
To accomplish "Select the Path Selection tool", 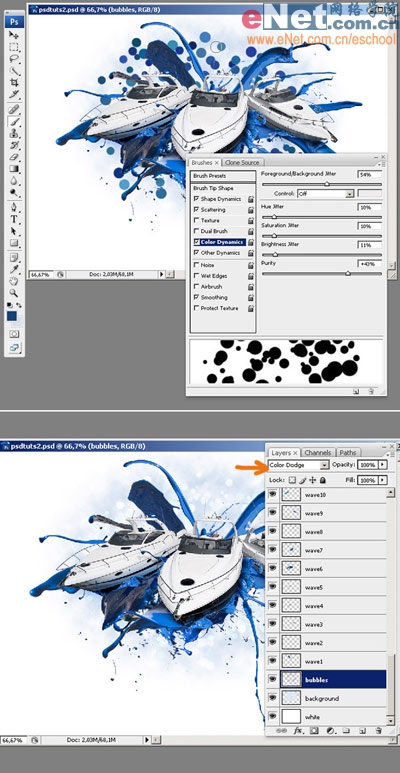I will tap(14, 231).
